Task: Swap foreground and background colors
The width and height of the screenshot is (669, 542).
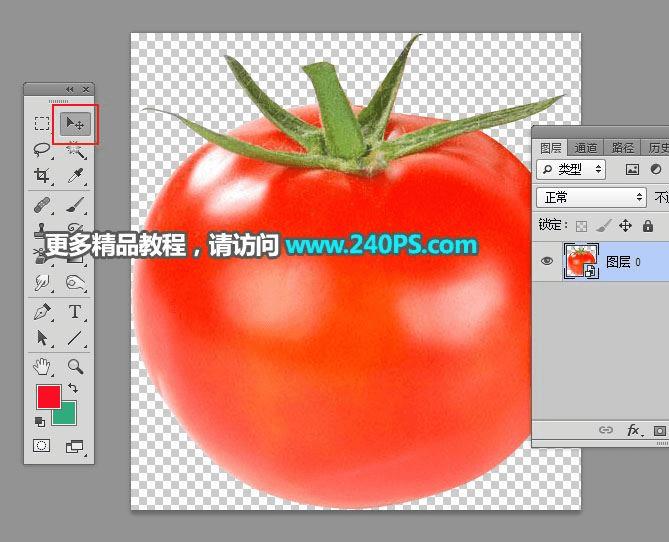Action: pyautogui.click(x=73, y=388)
